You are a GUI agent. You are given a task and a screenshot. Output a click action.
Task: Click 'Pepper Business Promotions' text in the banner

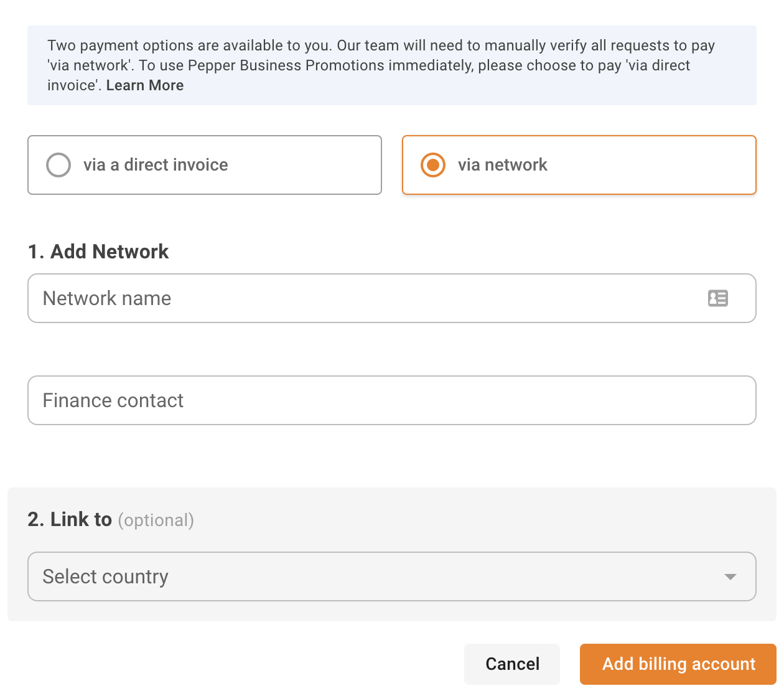tap(286, 65)
